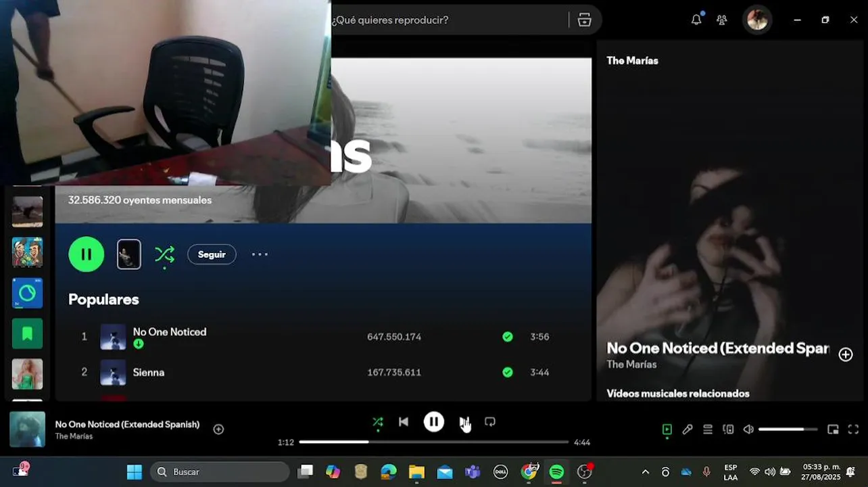The width and height of the screenshot is (868, 487).
Task: Toggle saved checkmark for Sienna
Action: pyautogui.click(x=508, y=372)
